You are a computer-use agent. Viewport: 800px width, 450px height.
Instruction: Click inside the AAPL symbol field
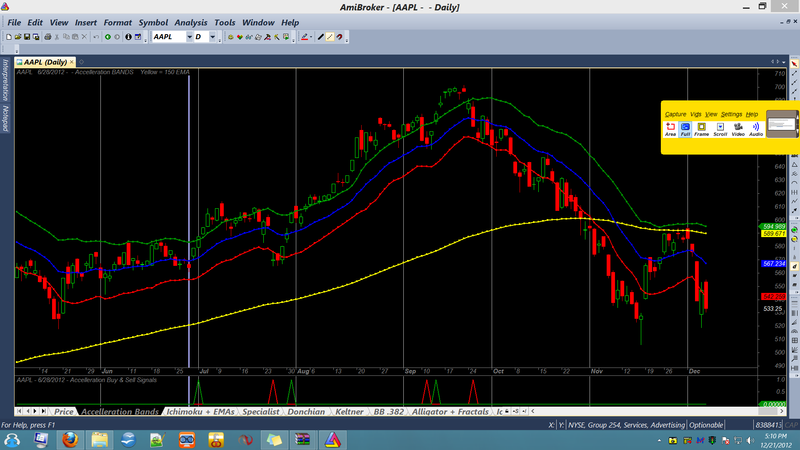coord(169,37)
